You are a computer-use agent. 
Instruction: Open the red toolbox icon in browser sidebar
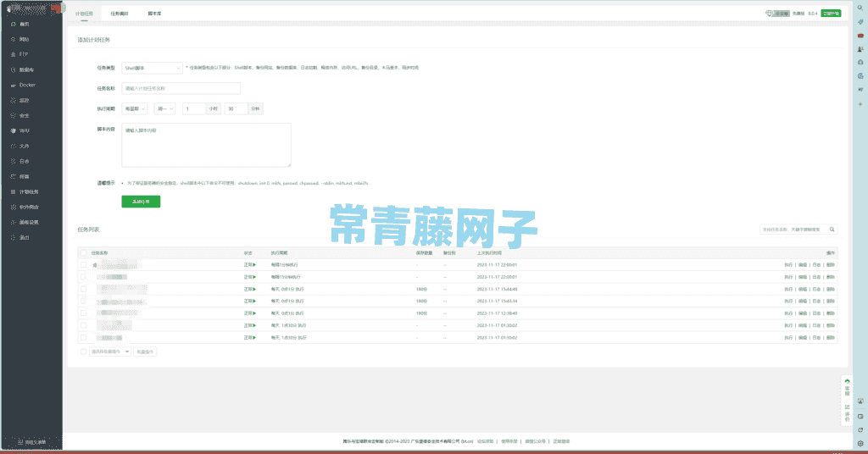860,36
